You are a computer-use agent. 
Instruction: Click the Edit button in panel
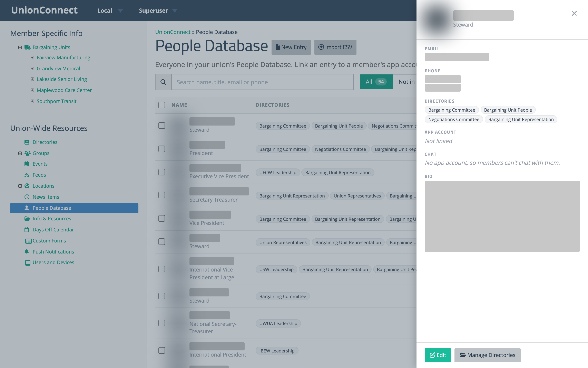(438, 355)
